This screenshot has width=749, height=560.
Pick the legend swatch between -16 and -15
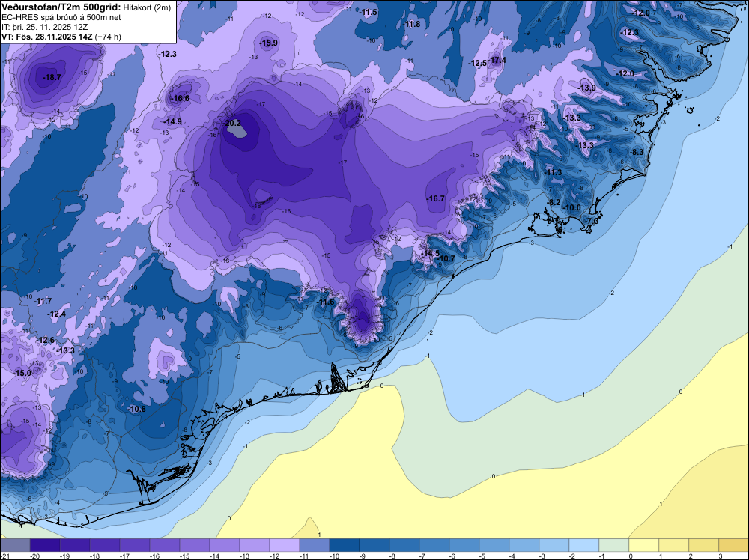pyautogui.click(x=165, y=545)
